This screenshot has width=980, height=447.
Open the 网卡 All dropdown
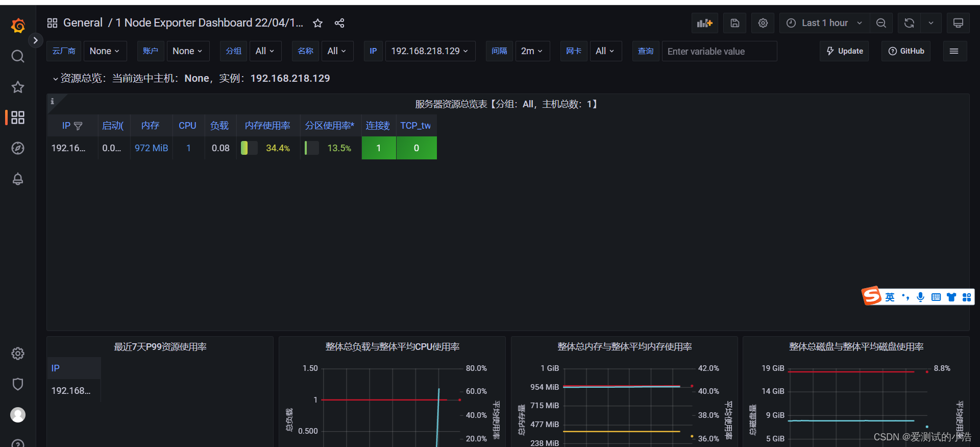605,51
